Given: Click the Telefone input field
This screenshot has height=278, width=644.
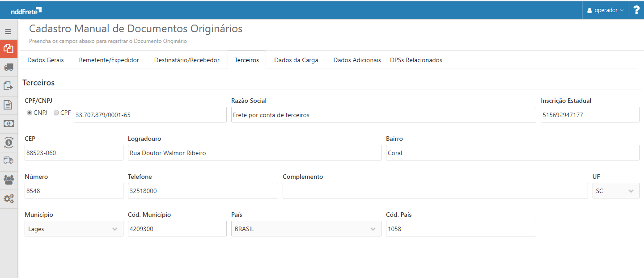Looking at the screenshot, I should pos(203,191).
